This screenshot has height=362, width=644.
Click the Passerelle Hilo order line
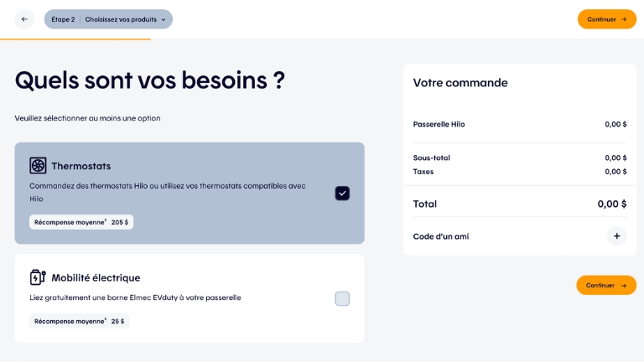(520, 124)
